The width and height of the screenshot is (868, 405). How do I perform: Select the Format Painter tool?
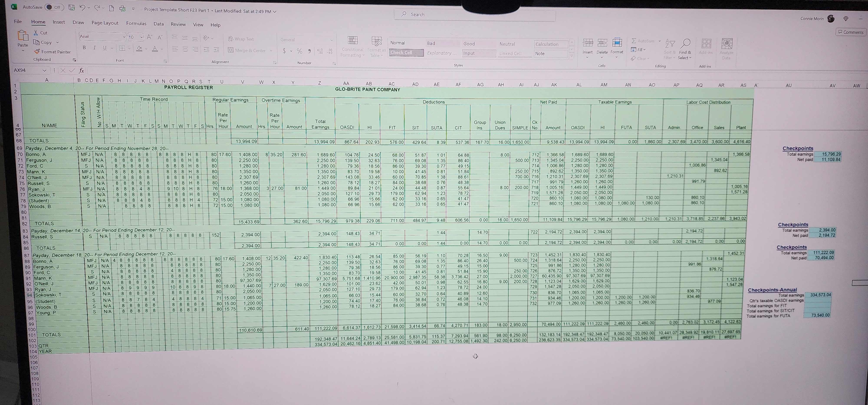point(52,52)
